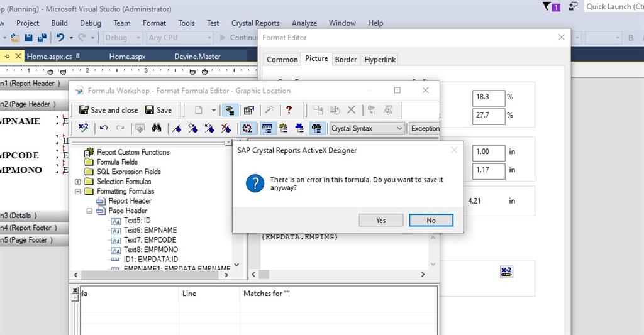Image resolution: width=644 pixels, height=335 pixels.
Task: Click the Browse Data icon
Action: 140,128
